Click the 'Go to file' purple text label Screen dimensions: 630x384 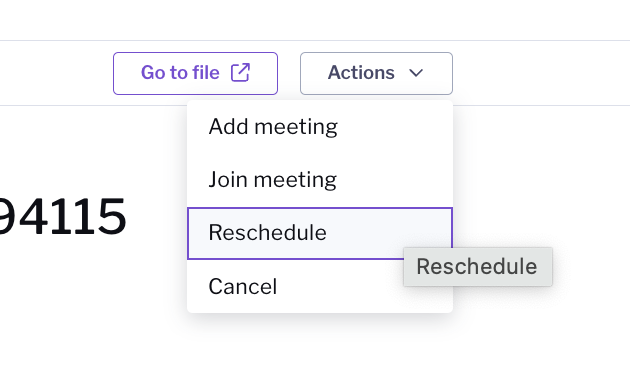[x=180, y=73]
